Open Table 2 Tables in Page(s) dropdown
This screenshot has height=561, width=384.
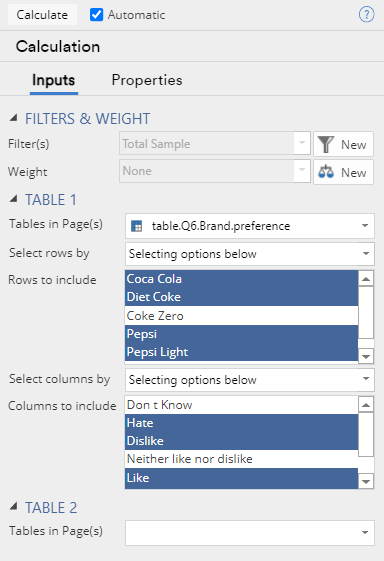click(250, 533)
